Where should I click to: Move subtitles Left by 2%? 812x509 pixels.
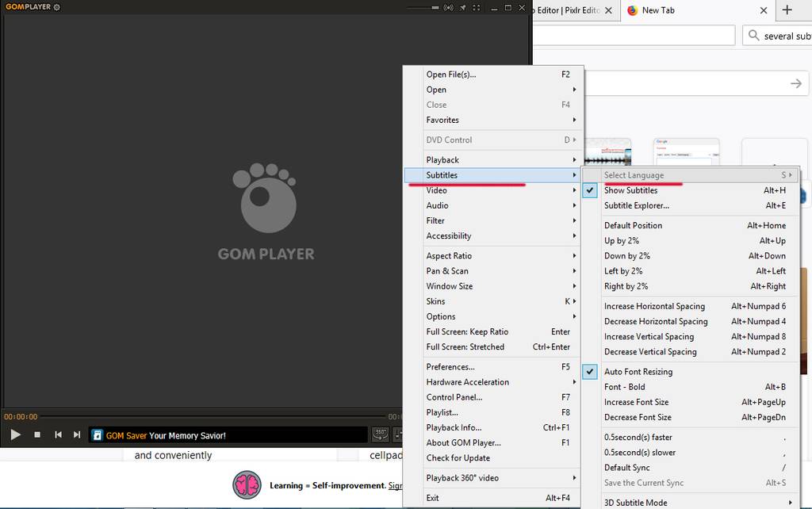[691, 271]
